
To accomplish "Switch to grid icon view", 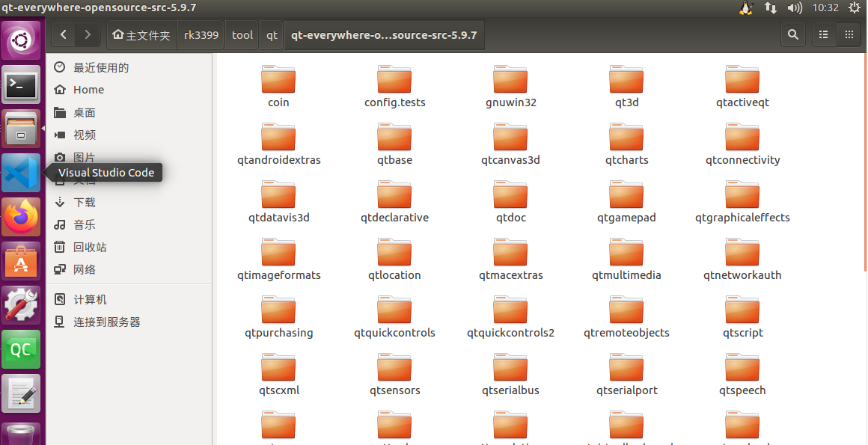I will [850, 34].
